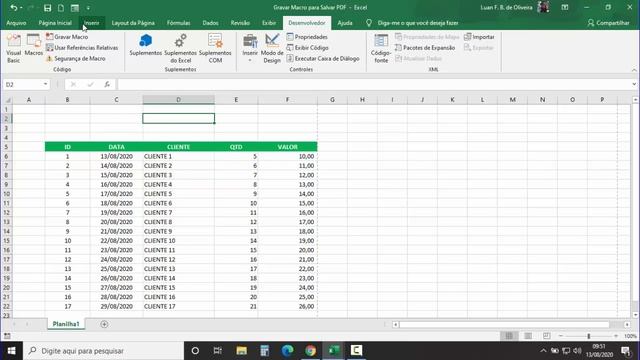Open the Macros list
Viewport: 640px width, 360px height.
(33, 46)
